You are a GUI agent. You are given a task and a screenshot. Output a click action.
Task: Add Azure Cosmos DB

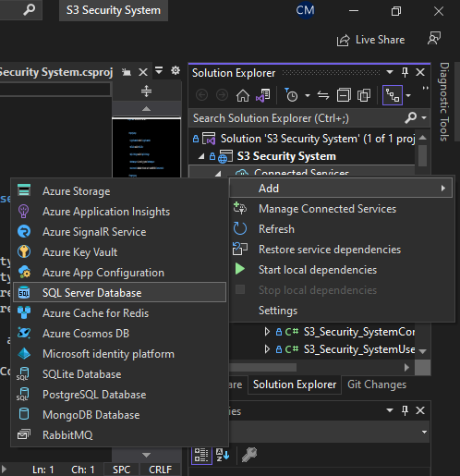119,334
